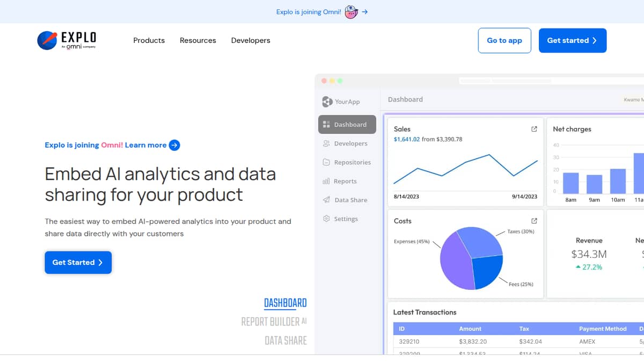The image size is (644, 362).
Task: Click the Kwame user badge
Action: pyautogui.click(x=632, y=99)
